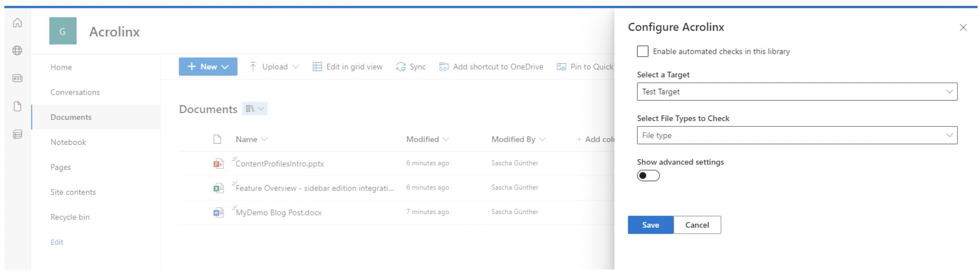This screenshot has width=980, height=277.
Task: Click Sascha Günther for MyDemo Blog Post row
Action: tap(515, 212)
